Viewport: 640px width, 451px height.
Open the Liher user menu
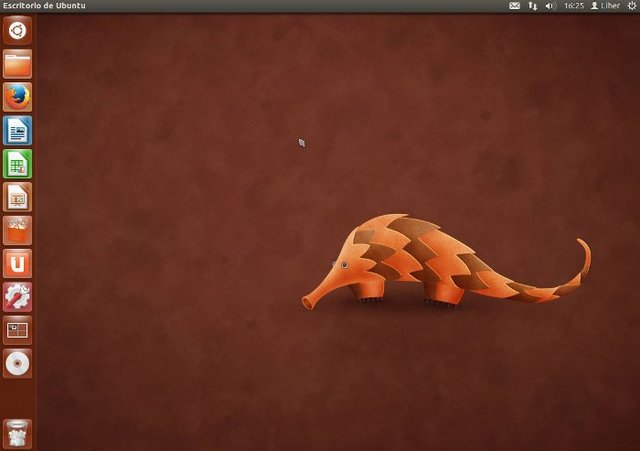pos(606,6)
